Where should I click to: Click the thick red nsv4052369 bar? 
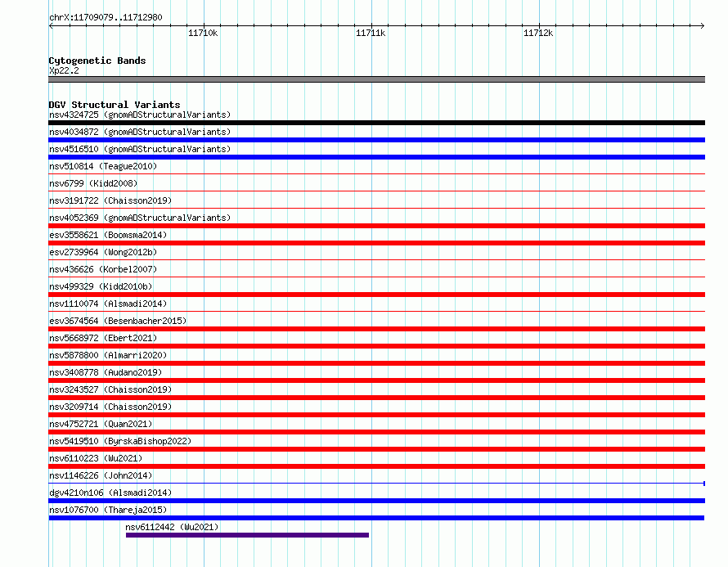376,226
